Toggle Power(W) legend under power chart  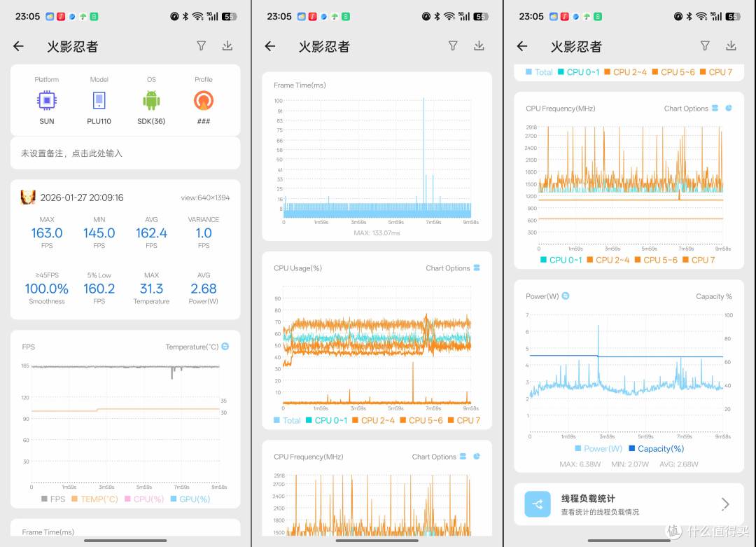(x=598, y=449)
